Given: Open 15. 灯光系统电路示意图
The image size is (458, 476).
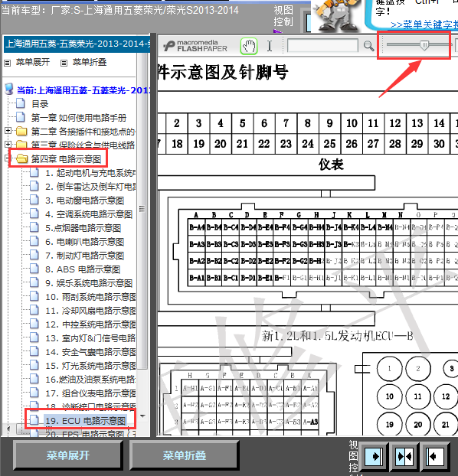Looking at the screenshot, I should [x=90, y=366].
